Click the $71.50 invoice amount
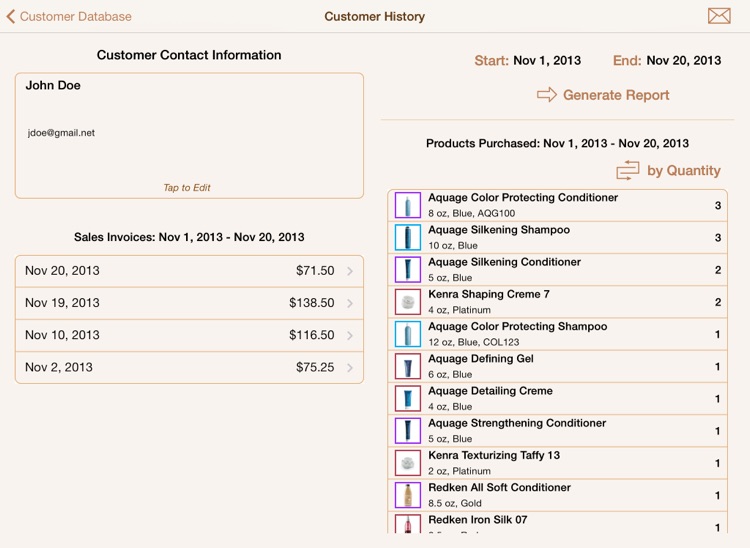The image size is (750, 548). tap(315, 271)
